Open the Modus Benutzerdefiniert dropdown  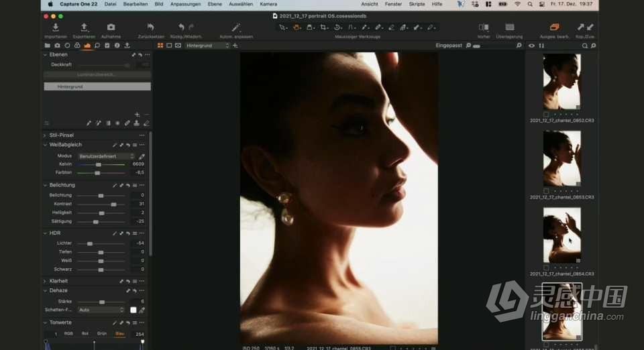pos(106,156)
